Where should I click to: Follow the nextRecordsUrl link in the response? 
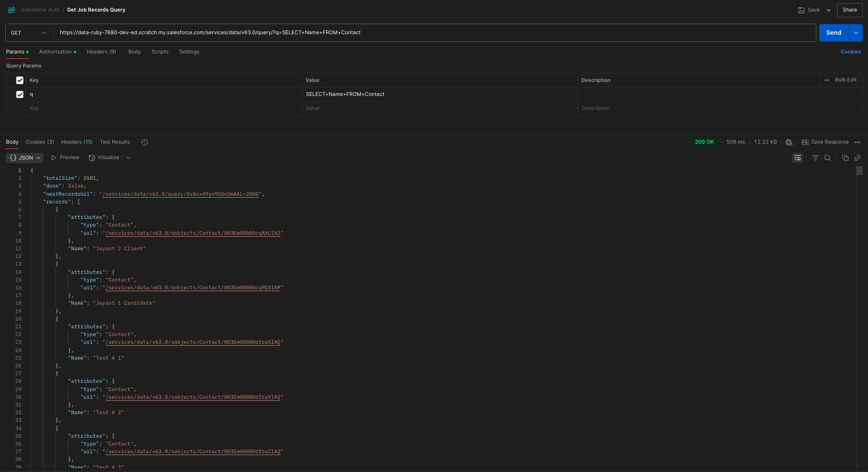(180, 194)
